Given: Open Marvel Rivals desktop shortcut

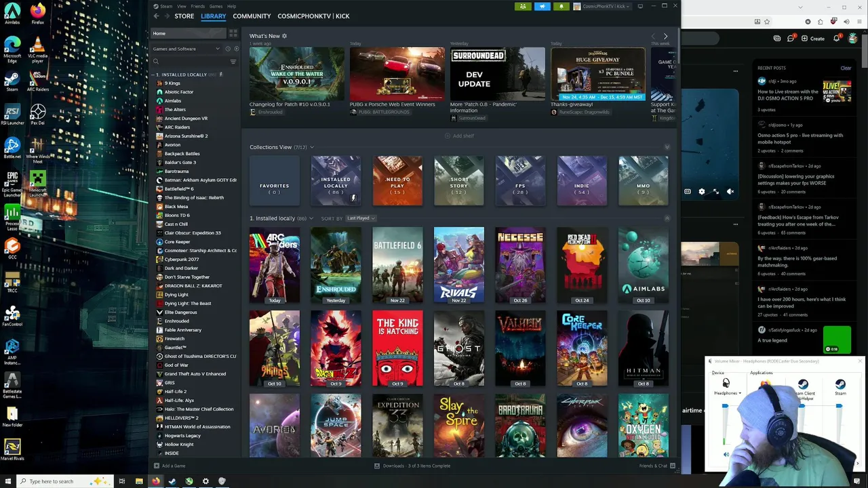Looking at the screenshot, I should (x=12, y=449).
